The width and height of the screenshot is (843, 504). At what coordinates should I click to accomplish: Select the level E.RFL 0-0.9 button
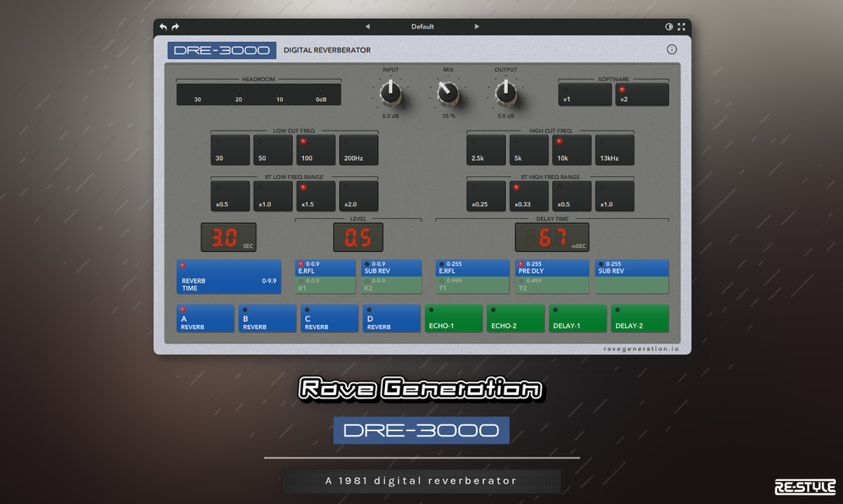coord(326,268)
